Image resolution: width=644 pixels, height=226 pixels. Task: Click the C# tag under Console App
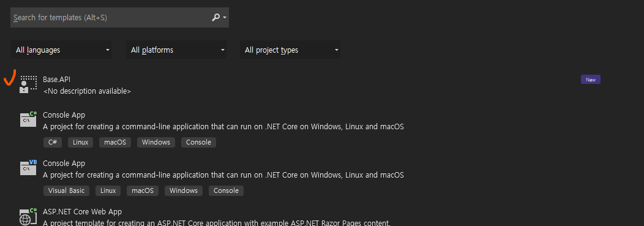pyautogui.click(x=53, y=142)
